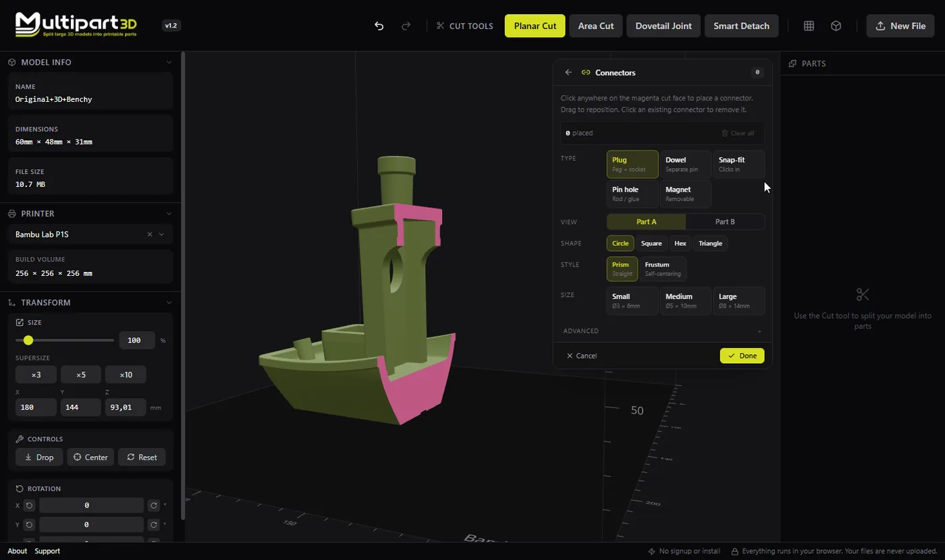Click the Z dimension input field

click(126, 408)
